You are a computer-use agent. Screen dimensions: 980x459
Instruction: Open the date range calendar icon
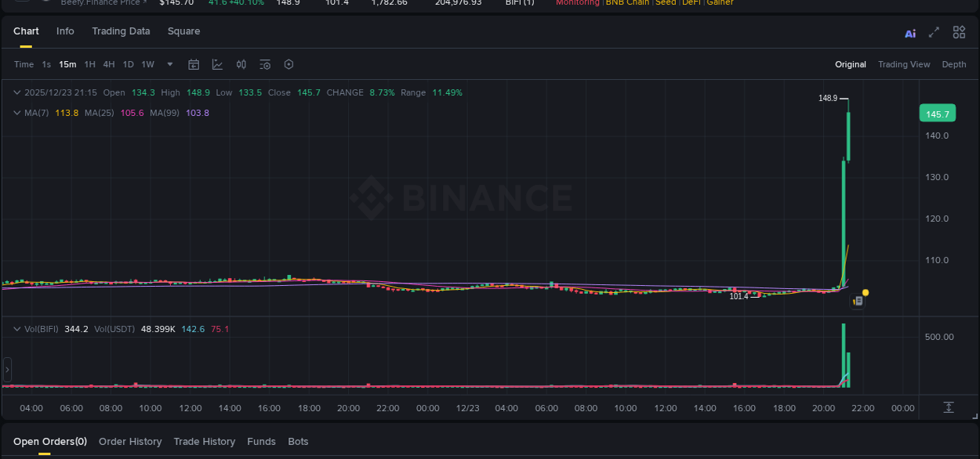194,64
